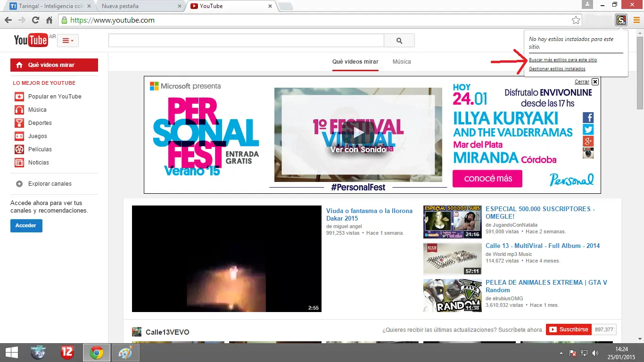Click the browser address bar URL
The width and height of the screenshot is (644, 362).
click(x=112, y=20)
